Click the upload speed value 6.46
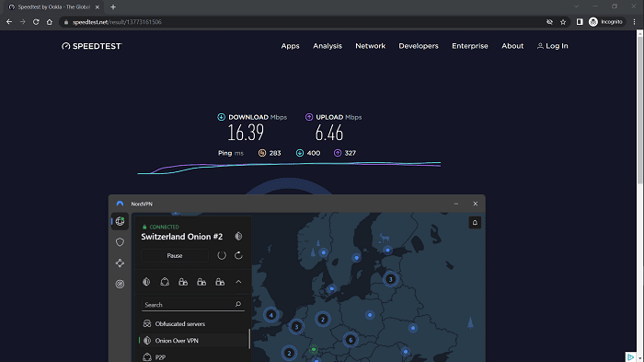The image size is (644, 362). pyautogui.click(x=329, y=133)
